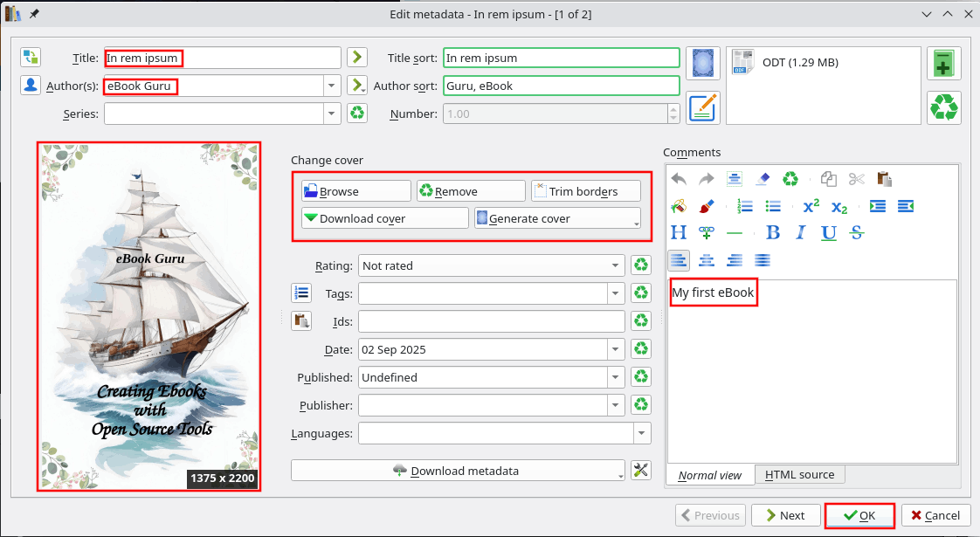Open the Author(s) dropdown arrow
Screen dimensions: 980x537
331,86
